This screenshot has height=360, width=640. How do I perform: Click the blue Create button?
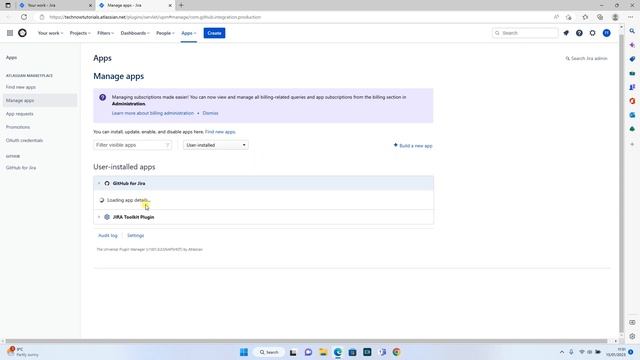[x=214, y=33]
